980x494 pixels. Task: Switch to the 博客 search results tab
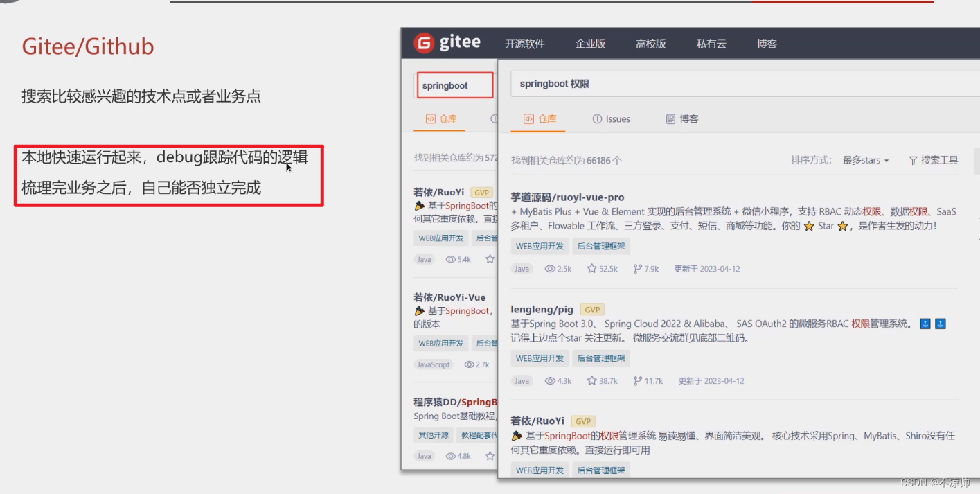tap(682, 119)
